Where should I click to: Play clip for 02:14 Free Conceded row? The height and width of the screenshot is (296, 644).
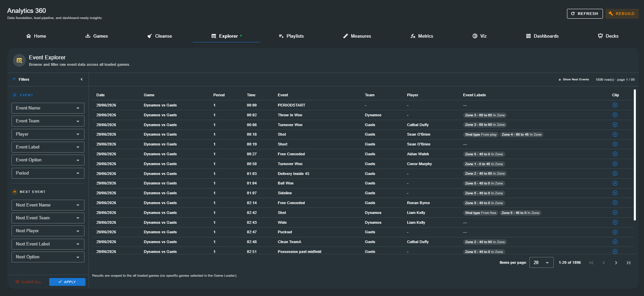pyautogui.click(x=615, y=203)
